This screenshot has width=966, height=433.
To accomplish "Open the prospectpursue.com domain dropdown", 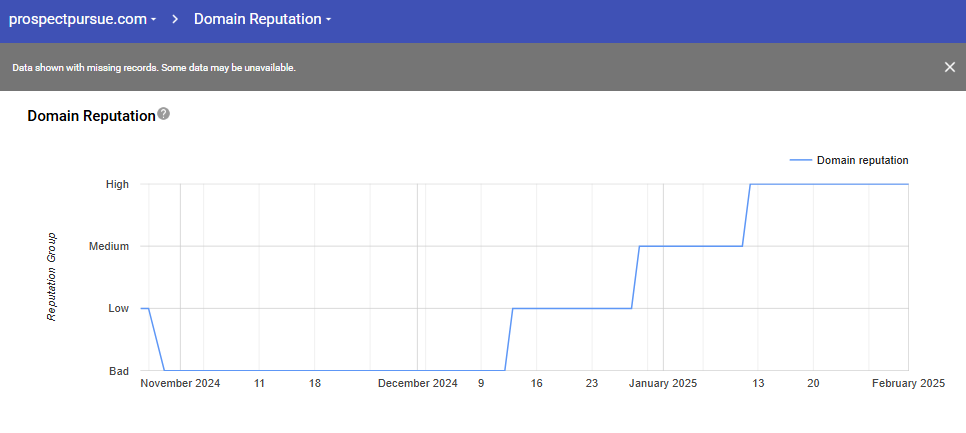I will [x=82, y=19].
